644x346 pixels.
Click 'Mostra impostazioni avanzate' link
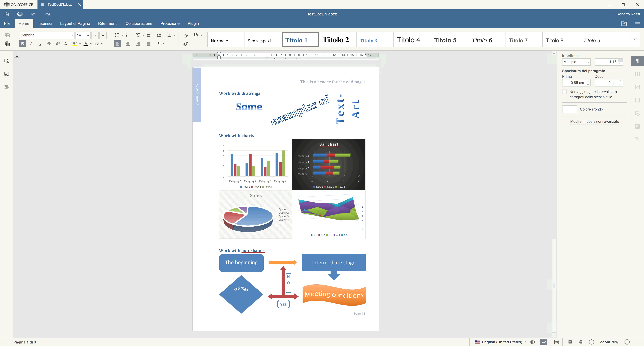click(x=594, y=122)
